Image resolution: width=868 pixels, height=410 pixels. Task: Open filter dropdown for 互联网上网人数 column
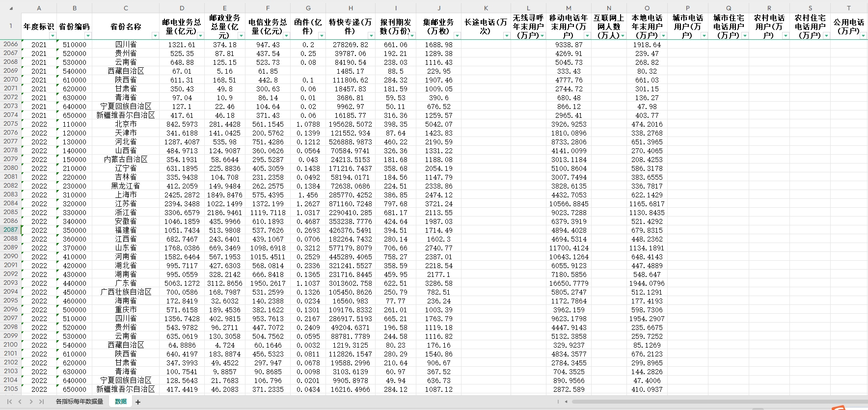623,35
